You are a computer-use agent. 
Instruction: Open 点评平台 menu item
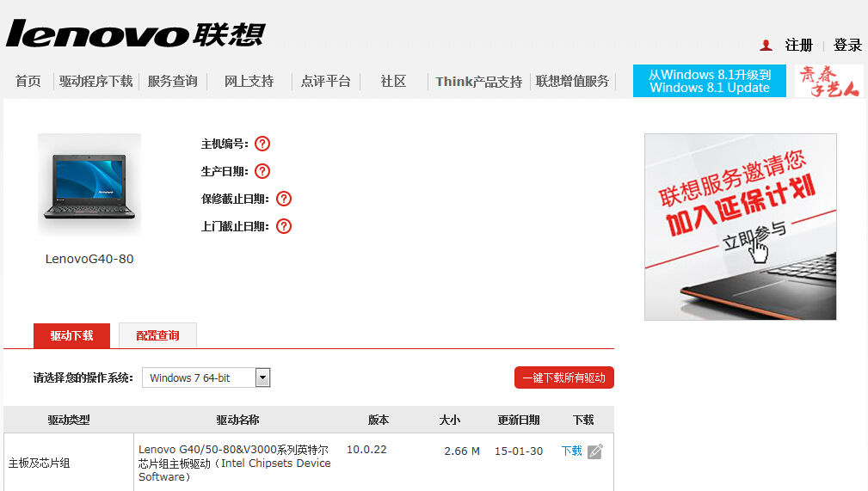325,82
